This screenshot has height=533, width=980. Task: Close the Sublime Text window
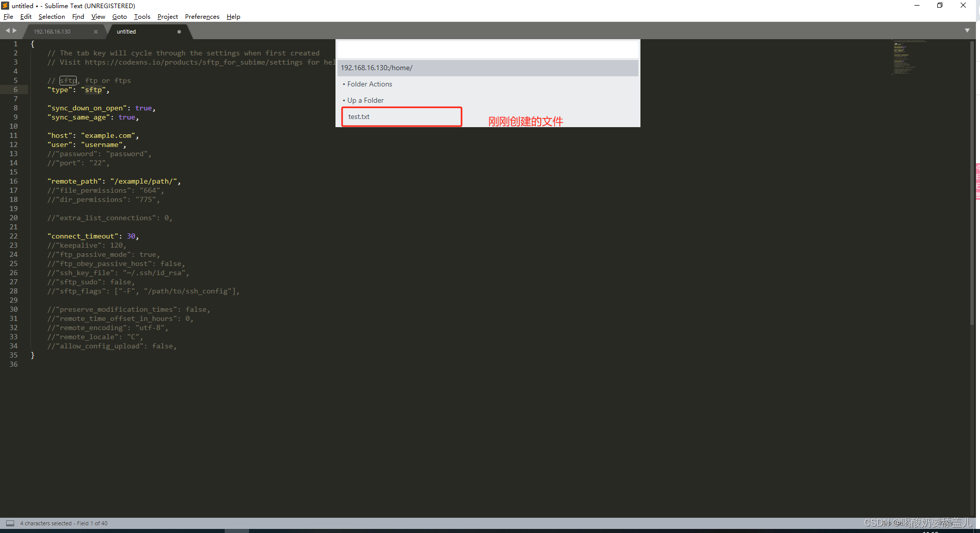click(963, 6)
